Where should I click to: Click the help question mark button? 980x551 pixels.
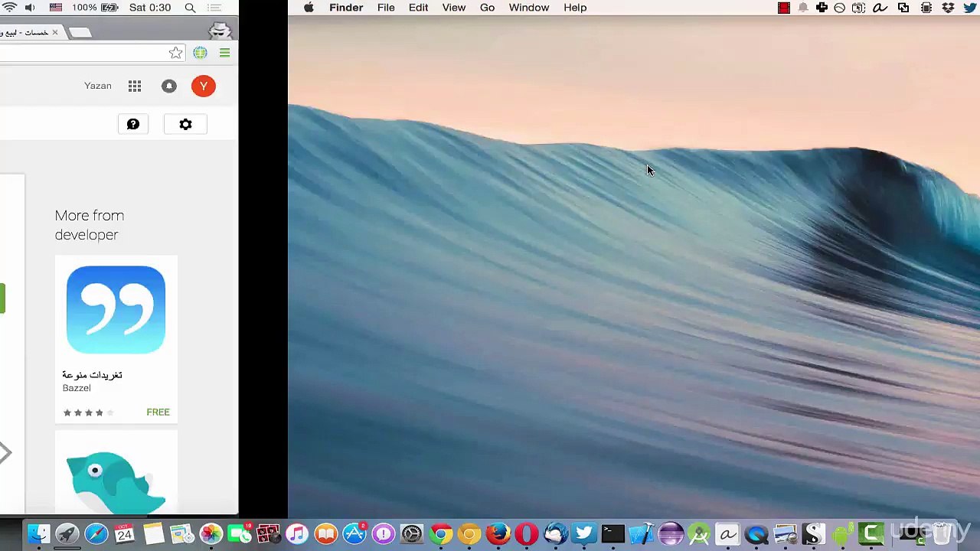click(133, 125)
